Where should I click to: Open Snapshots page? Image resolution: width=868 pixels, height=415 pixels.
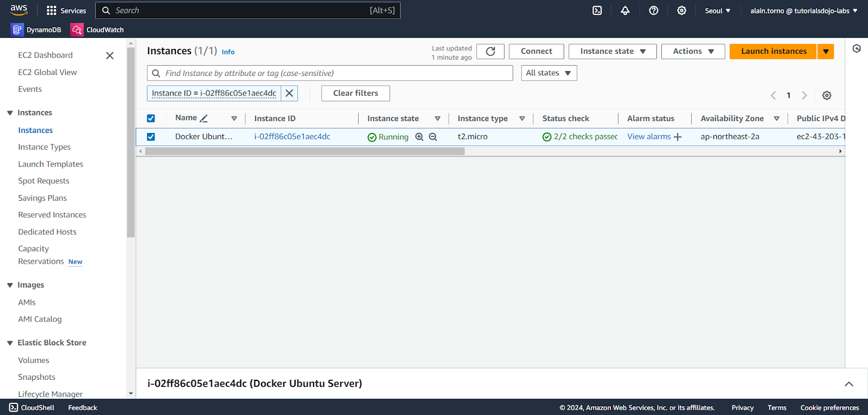(36, 377)
